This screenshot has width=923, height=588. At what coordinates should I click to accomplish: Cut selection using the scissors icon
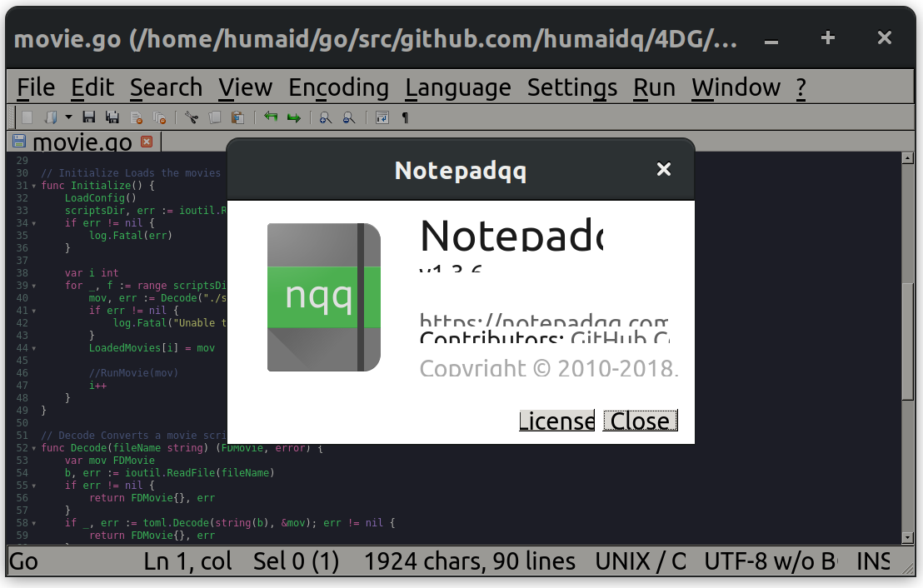192,117
